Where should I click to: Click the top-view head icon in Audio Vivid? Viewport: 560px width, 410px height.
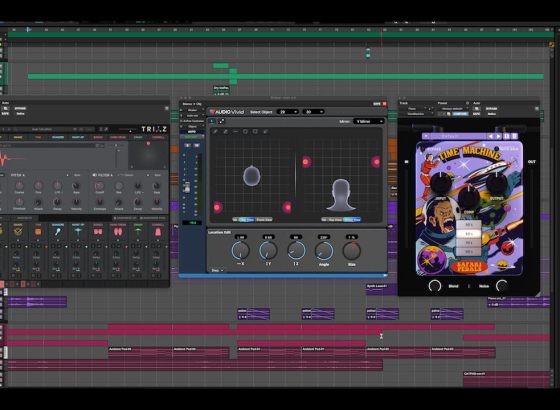click(252, 176)
